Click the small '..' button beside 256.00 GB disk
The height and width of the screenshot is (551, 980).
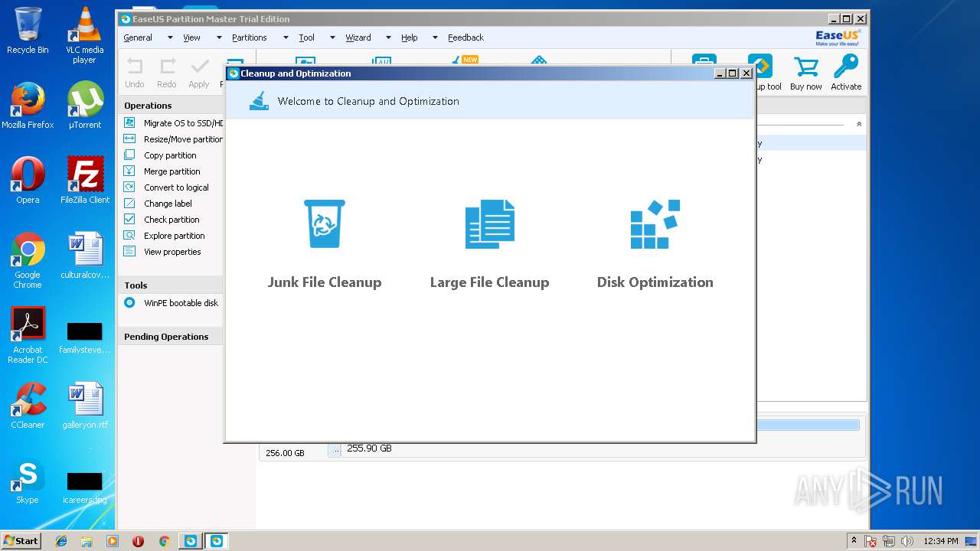tap(335, 451)
